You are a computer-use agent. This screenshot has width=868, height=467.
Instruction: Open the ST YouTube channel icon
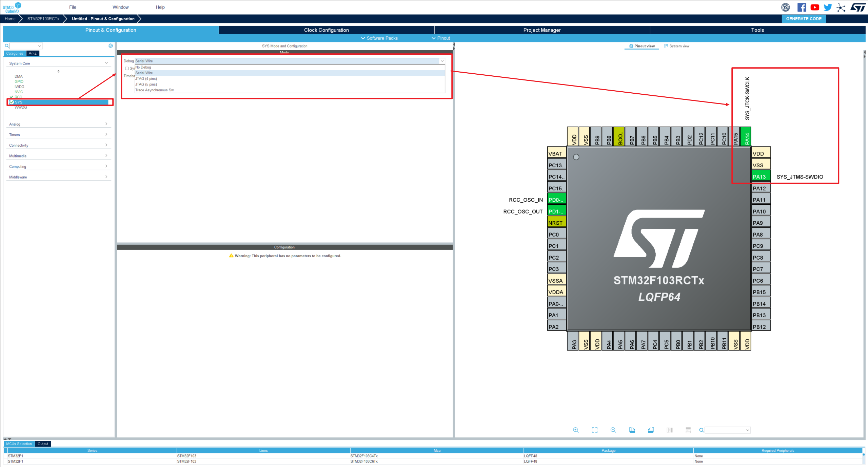815,7
